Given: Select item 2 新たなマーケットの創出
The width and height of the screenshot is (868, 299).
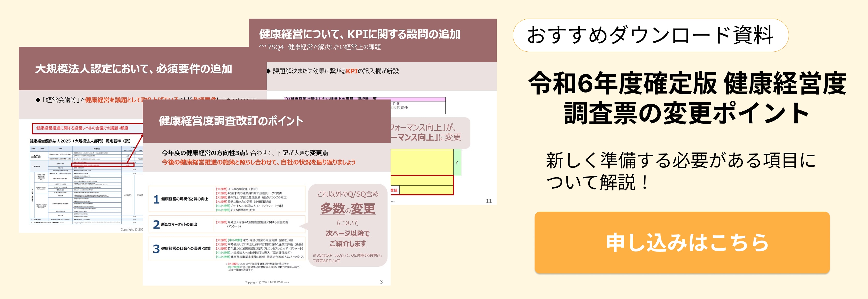Looking at the screenshot, I should (179, 224).
